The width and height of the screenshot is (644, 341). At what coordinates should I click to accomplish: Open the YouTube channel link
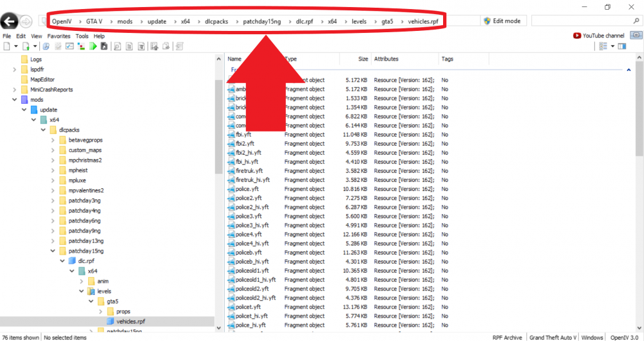click(599, 36)
